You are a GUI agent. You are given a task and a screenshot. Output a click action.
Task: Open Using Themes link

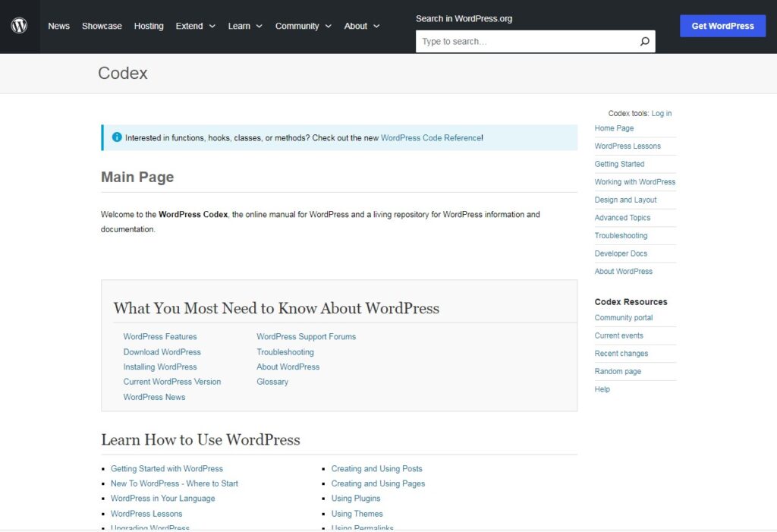point(357,513)
